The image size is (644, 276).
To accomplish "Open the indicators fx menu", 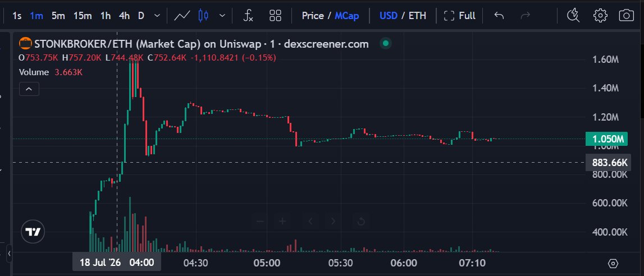I will click(x=248, y=16).
